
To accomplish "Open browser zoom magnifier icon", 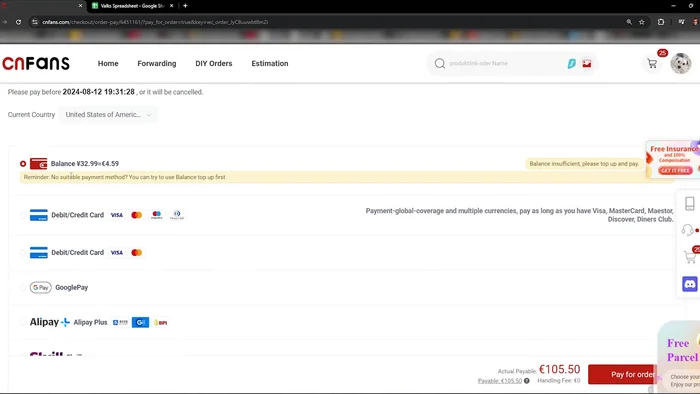I will pos(629,22).
